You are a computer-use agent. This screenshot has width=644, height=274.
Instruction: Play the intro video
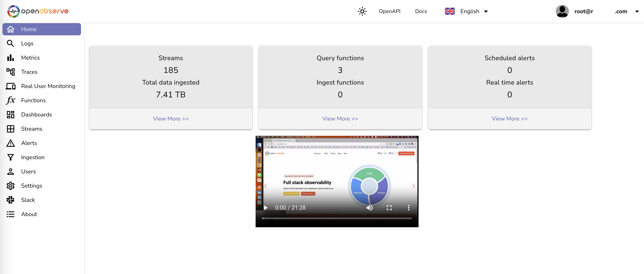point(266,208)
